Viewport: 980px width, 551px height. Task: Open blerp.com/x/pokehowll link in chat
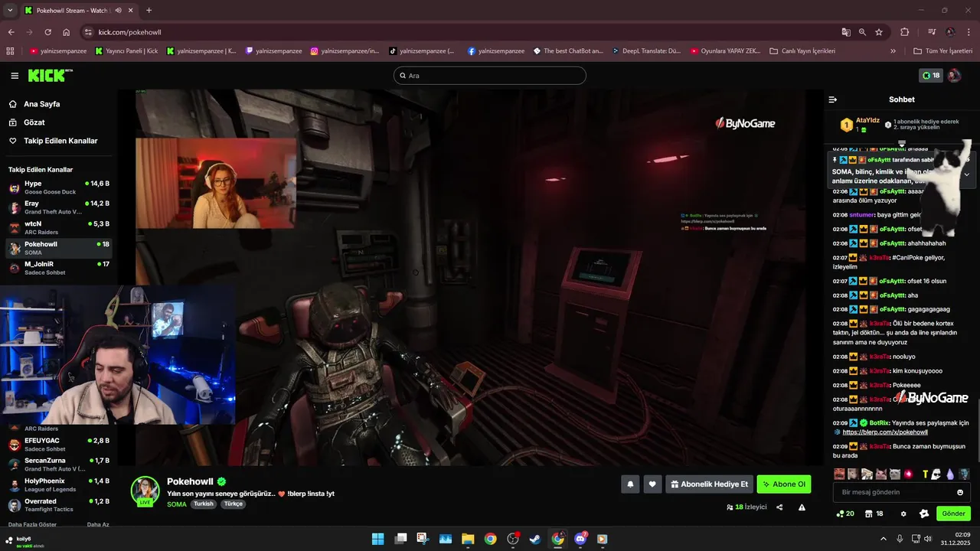point(884,432)
